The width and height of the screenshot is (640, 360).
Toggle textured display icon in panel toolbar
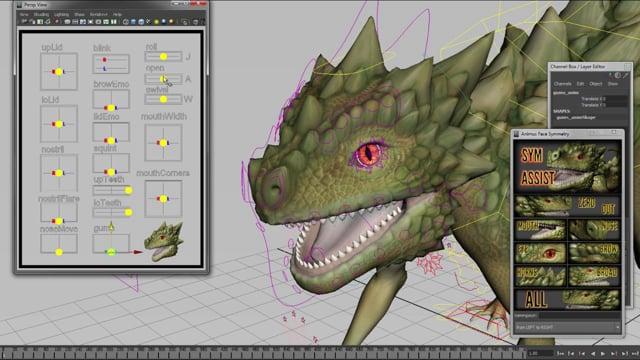[x=148, y=22]
